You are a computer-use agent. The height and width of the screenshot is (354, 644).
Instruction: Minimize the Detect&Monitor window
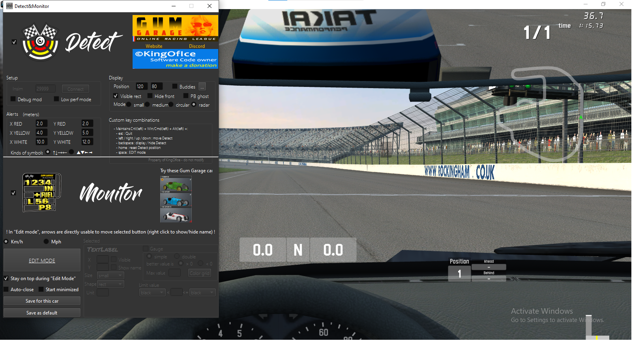coord(174,6)
